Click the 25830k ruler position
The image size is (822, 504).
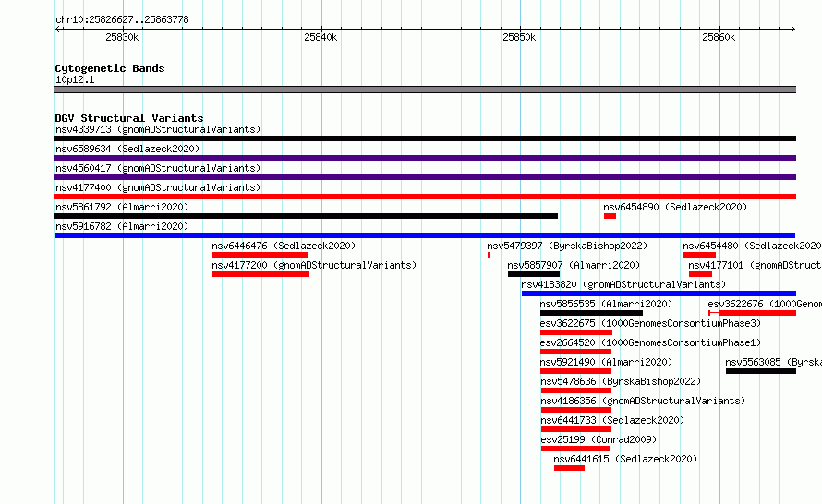(122, 37)
